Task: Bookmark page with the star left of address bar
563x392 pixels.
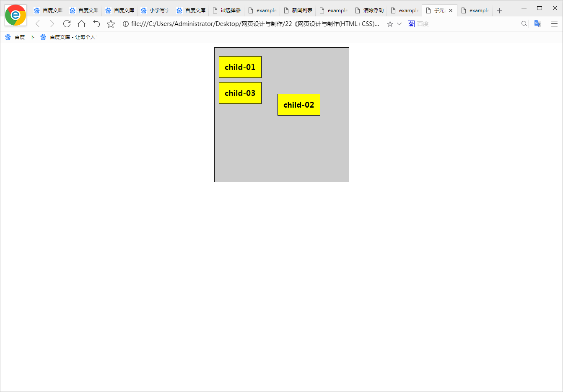Action: (x=111, y=24)
